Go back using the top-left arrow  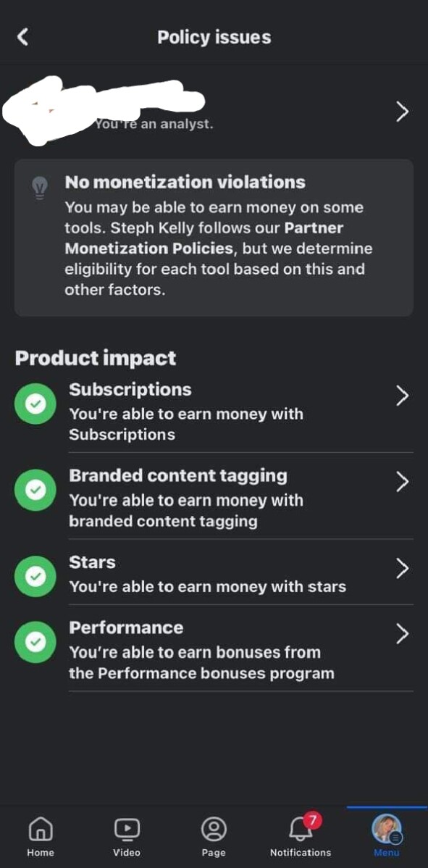22,37
